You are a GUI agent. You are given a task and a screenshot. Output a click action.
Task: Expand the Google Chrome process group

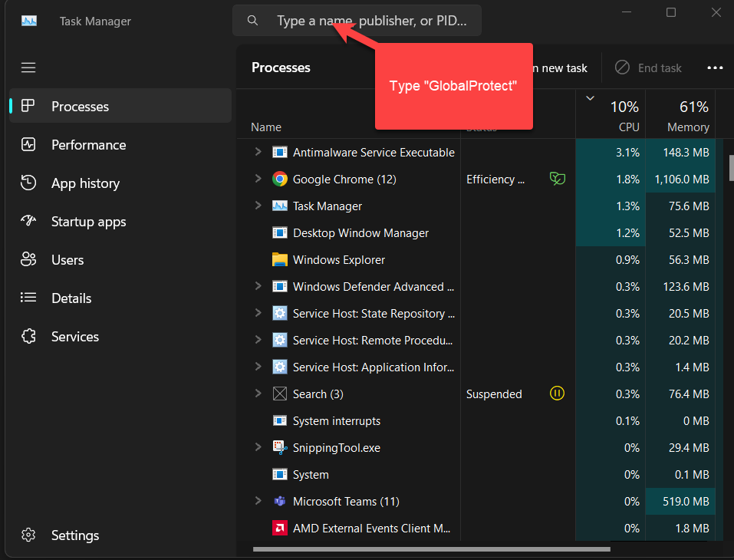tap(258, 179)
